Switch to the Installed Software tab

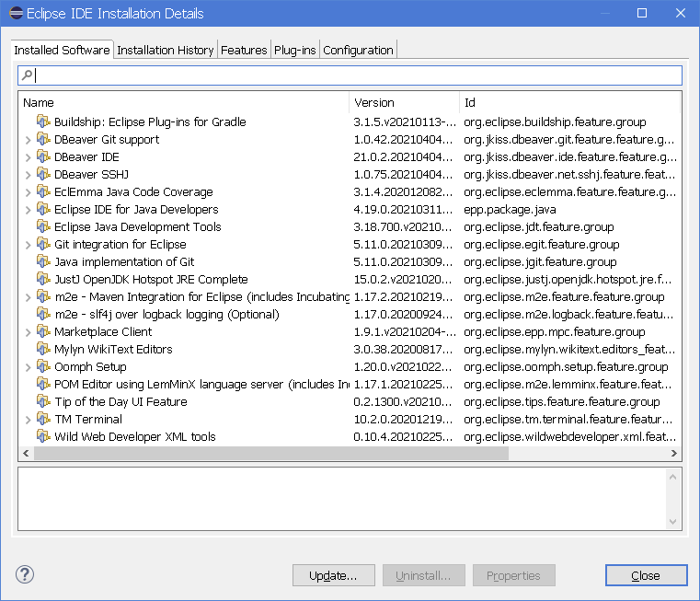(62, 50)
